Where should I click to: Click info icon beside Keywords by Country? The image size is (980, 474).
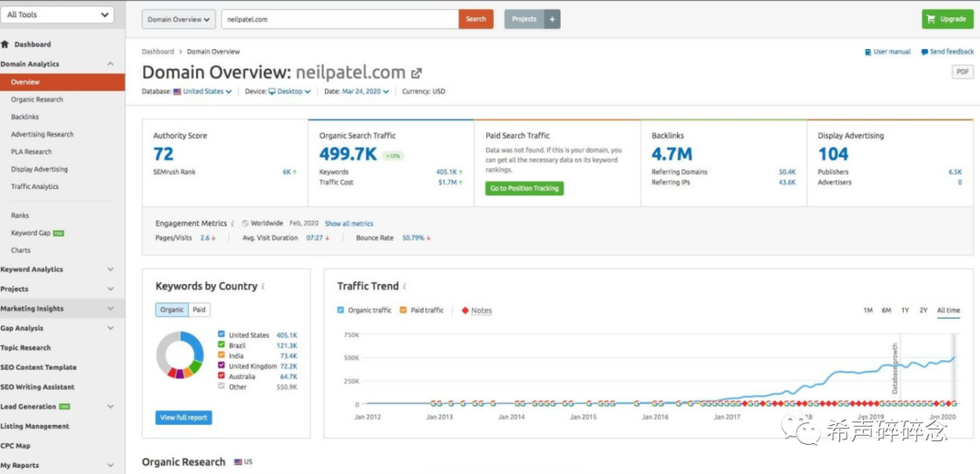[263, 286]
